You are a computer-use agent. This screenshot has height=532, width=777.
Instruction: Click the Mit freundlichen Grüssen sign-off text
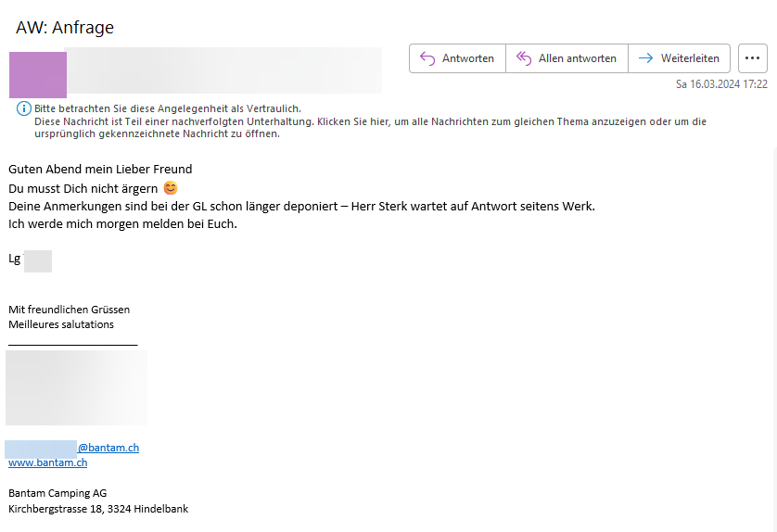tap(70, 309)
